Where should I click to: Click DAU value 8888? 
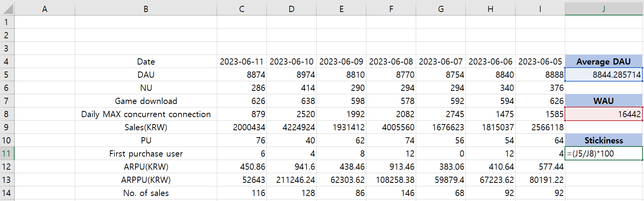[x=540, y=75]
